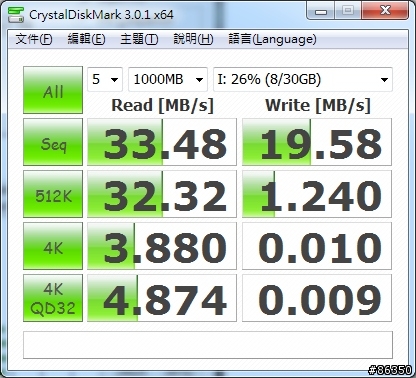Click the Write [MB/s] column header
Image resolution: width=416 pixels, height=378 pixels.
318,105
